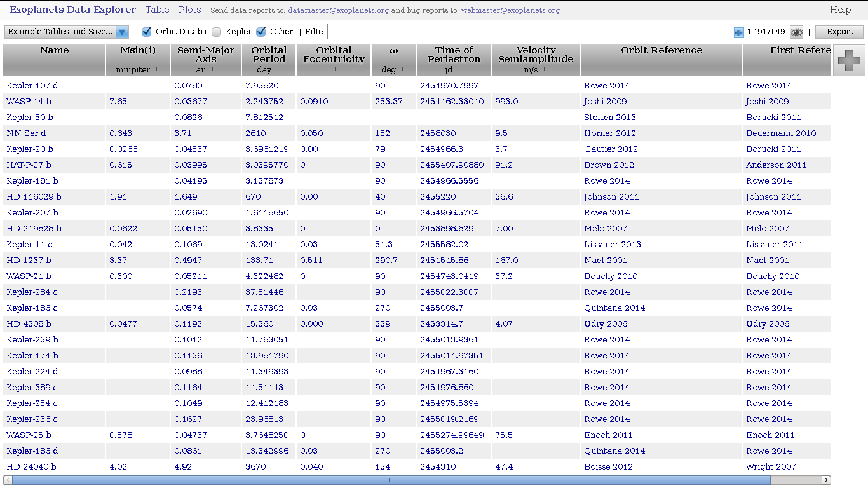Toggle ± uncertainties for Orbital Eccentricity column
The height and width of the screenshot is (488, 868).
tap(334, 70)
